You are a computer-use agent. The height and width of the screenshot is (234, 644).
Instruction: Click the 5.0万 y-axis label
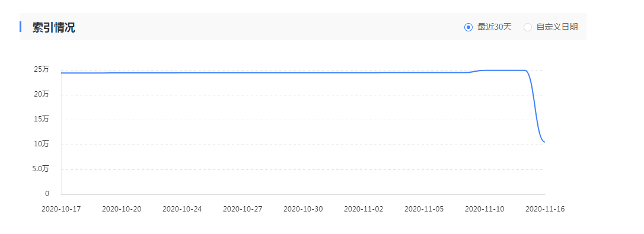pos(41,169)
